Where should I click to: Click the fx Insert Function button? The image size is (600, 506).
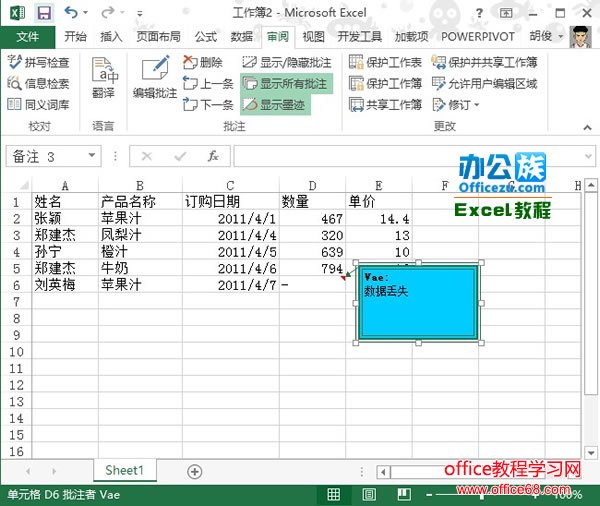point(213,156)
